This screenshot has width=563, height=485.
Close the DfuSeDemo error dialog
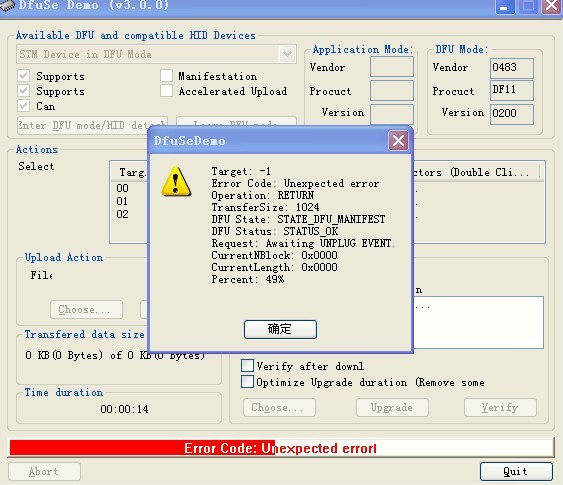coord(398,140)
